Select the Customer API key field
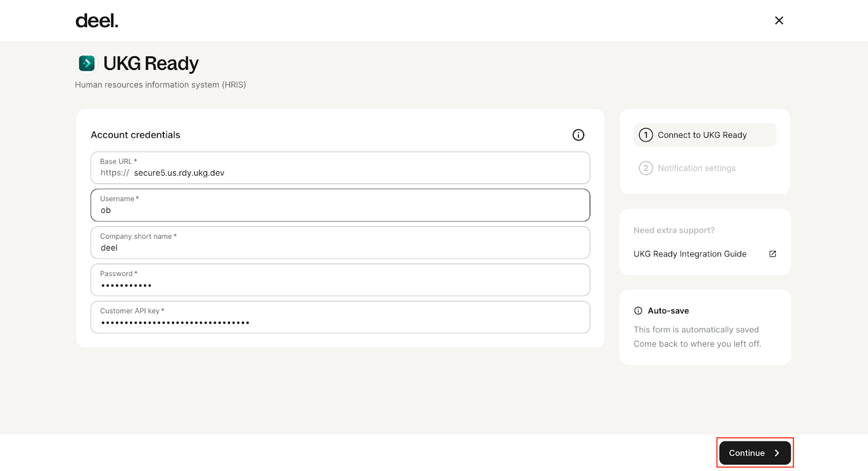Screen dimensions: 868x471 click(x=340, y=322)
